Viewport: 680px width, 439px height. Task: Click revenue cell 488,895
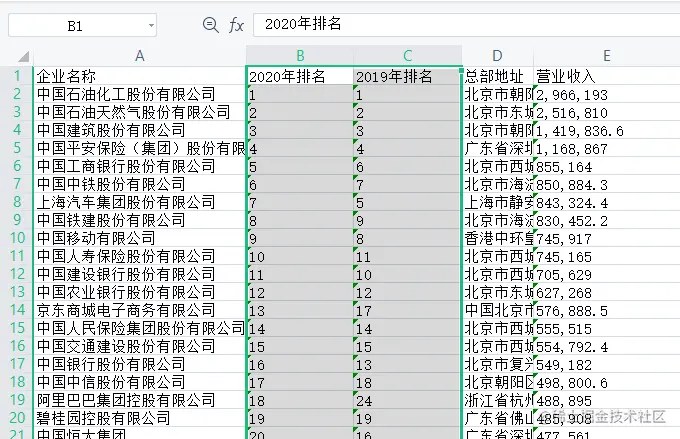(x=607, y=400)
